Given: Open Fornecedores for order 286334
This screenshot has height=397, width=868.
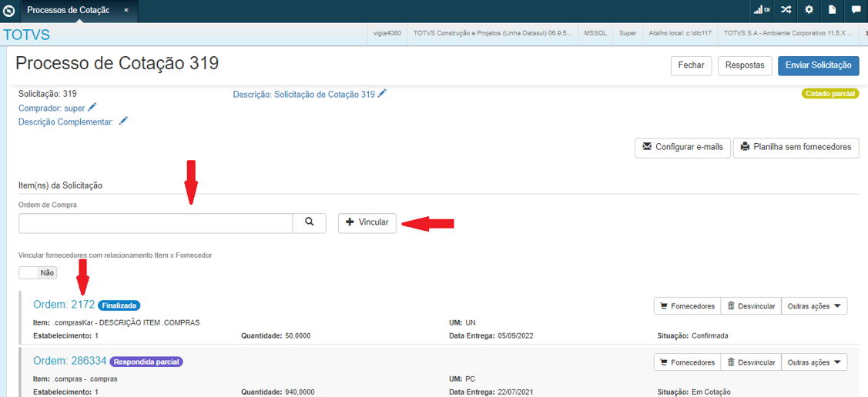Looking at the screenshot, I should (687, 362).
